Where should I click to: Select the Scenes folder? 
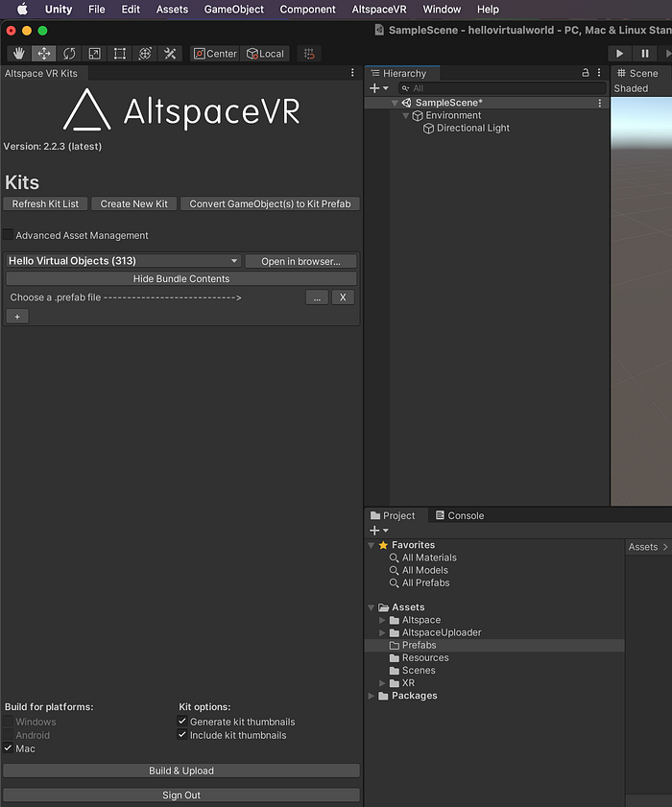coord(419,671)
